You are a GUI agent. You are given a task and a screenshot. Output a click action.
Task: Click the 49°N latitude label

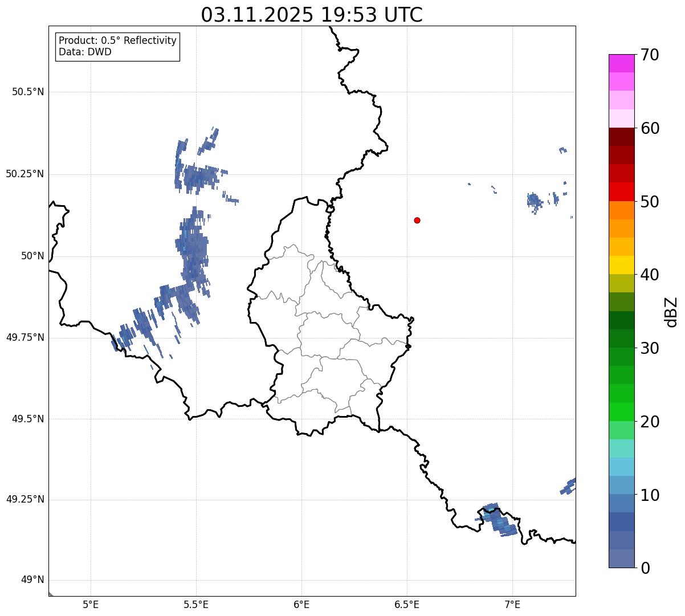(32, 580)
